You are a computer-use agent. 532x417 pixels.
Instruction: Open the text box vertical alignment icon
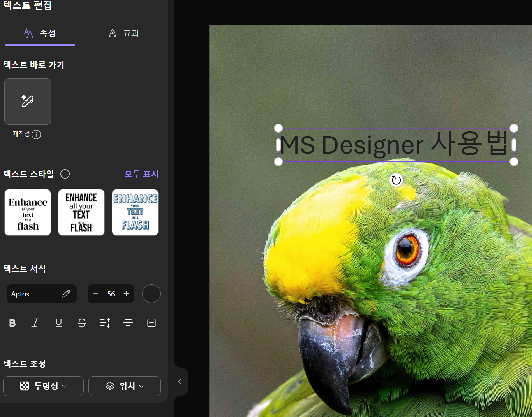[151, 323]
